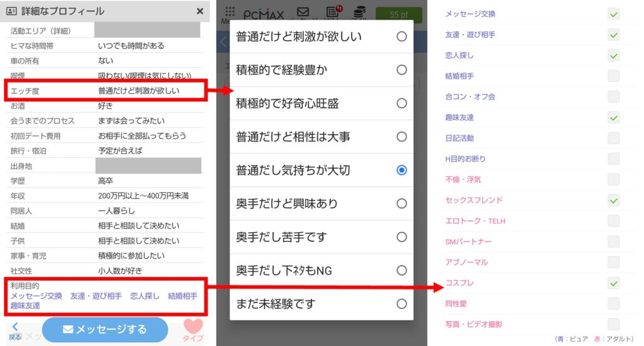Click the green 55 pt button
644x346 pixels.
[x=399, y=14]
